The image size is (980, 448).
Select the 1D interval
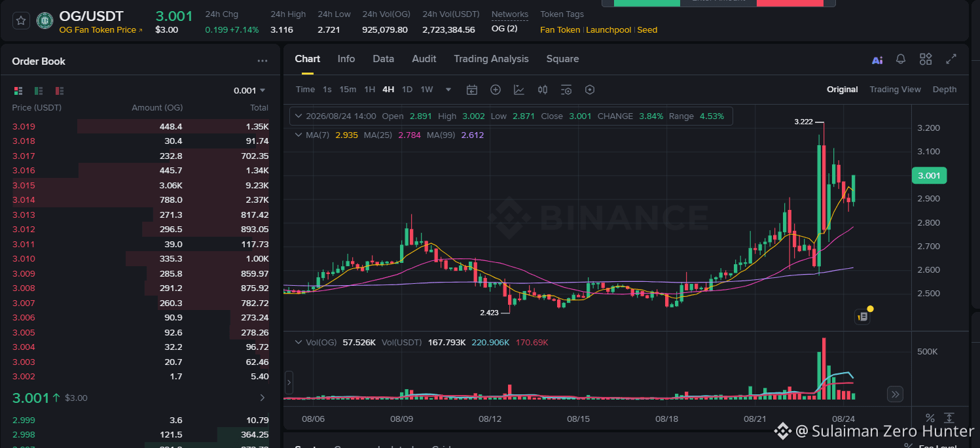click(407, 90)
